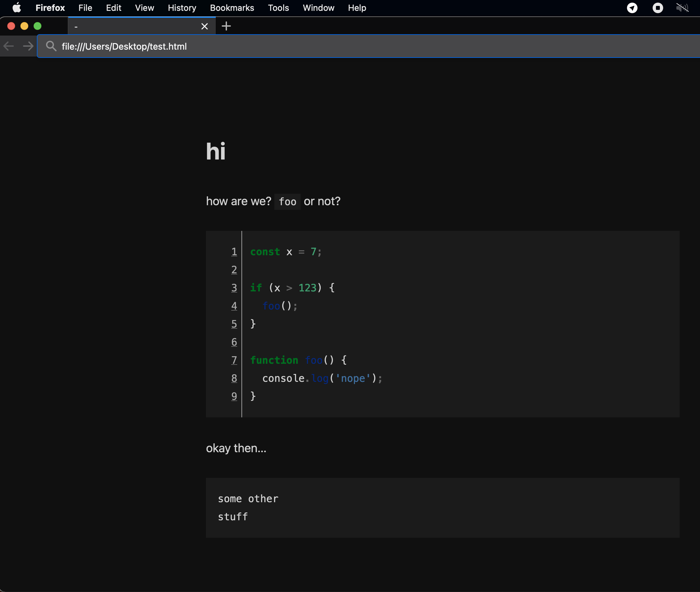Select the tab titled dash
The image size is (700, 592).
pos(141,26)
